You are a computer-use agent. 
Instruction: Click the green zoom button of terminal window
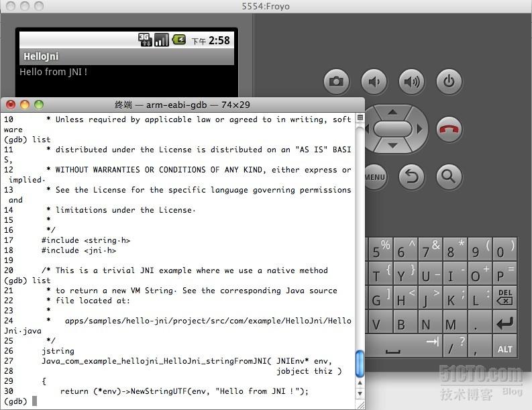click(39, 105)
